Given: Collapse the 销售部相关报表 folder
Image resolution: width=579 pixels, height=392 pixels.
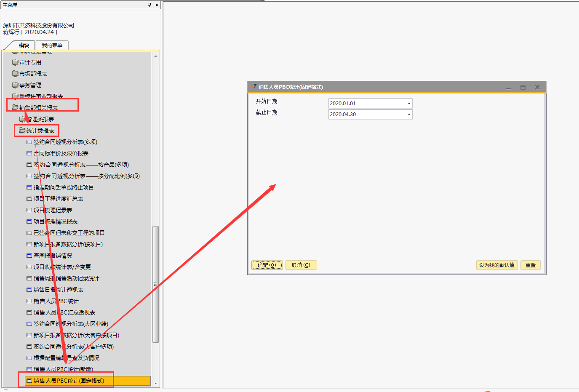Looking at the screenshot, I should pyautogui.click(x=15, y=108).
